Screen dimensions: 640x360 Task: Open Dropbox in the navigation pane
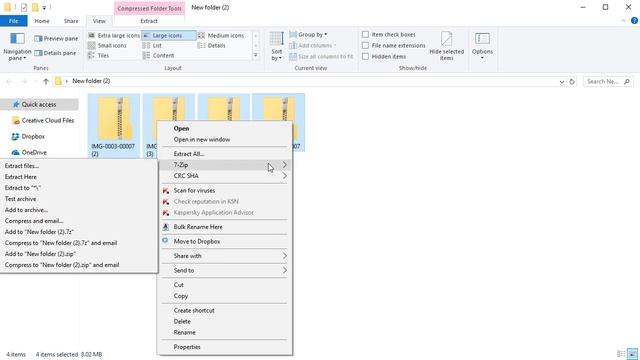tap(28, 136)
